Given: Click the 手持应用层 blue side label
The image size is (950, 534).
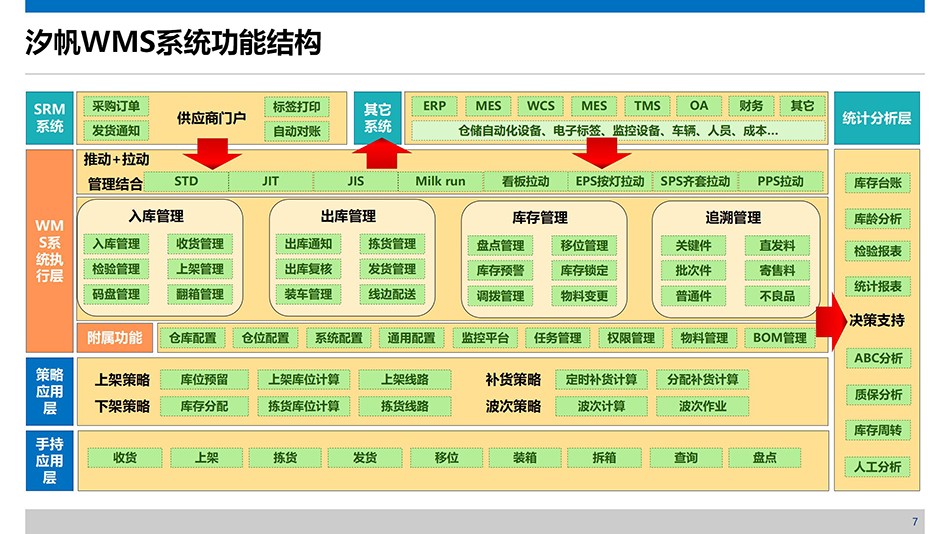Looking at the screenshot, I should (x=49, y=461).
